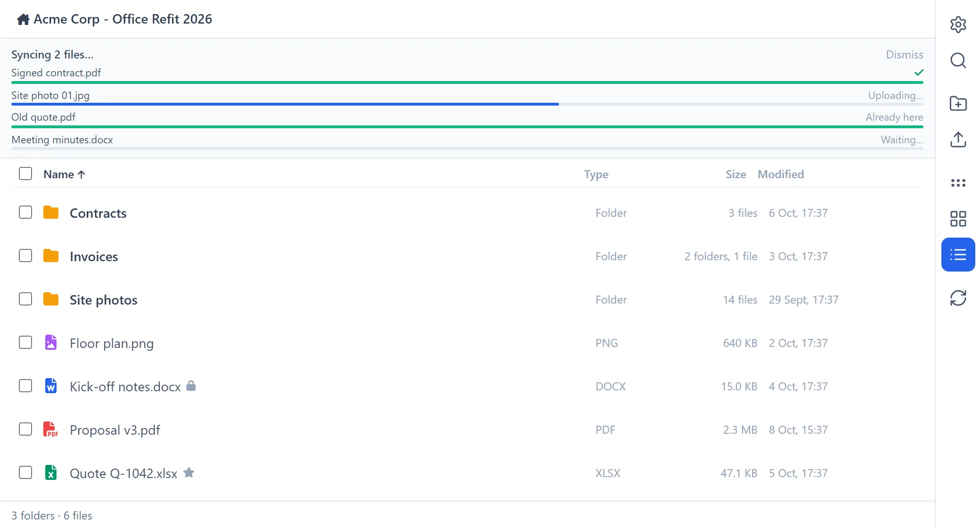Sort by the Name column header
This screenshot has height=528, width=980.
point(65,174)
